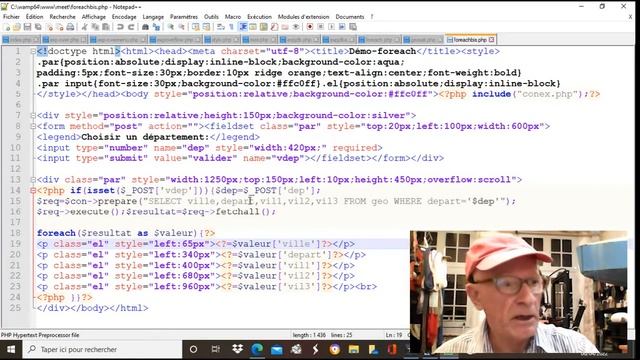Stop macro recording via toolbar

(320, 27)
